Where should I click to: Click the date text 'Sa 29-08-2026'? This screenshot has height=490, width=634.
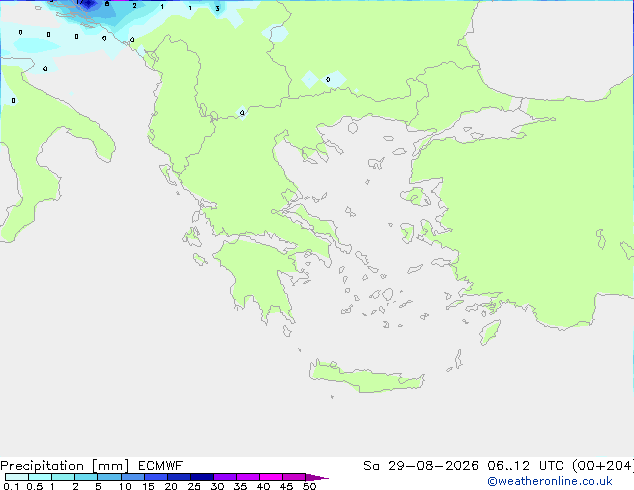coord(421,465)
